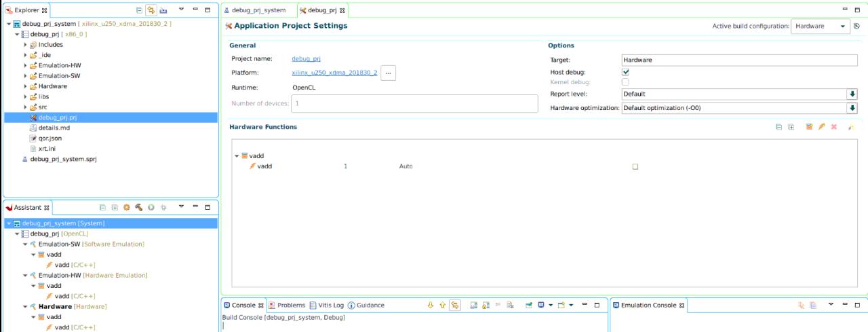
Task: Click Emulation Console copy icon
Action: coord(813,306)
